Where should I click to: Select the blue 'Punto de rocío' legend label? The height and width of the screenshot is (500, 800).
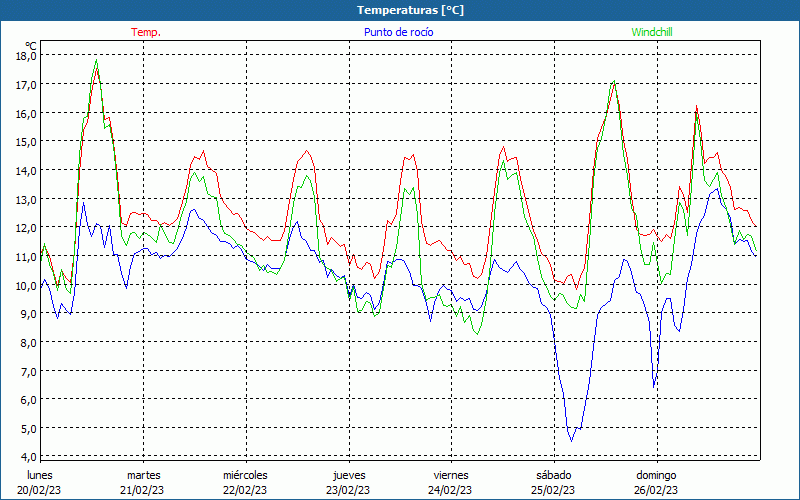(x=398, y=32)
